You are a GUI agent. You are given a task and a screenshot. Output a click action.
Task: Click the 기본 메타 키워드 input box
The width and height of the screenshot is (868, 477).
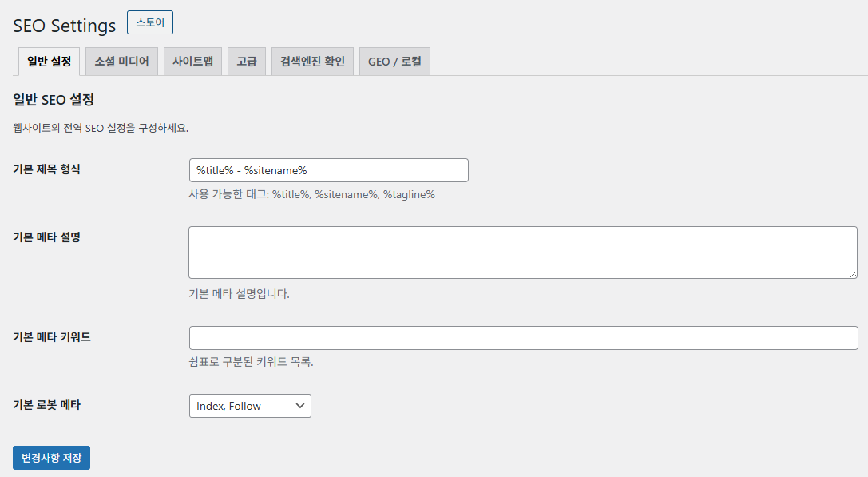522,338
